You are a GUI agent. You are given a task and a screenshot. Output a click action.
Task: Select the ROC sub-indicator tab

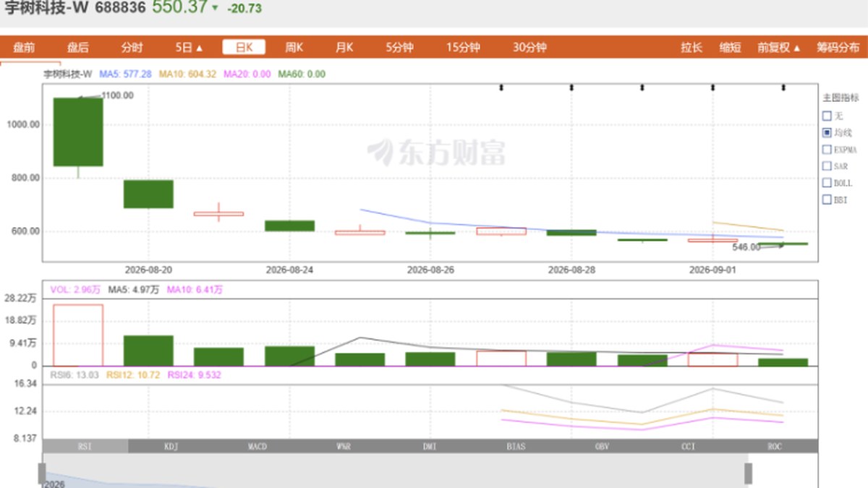tap(775, 446)
